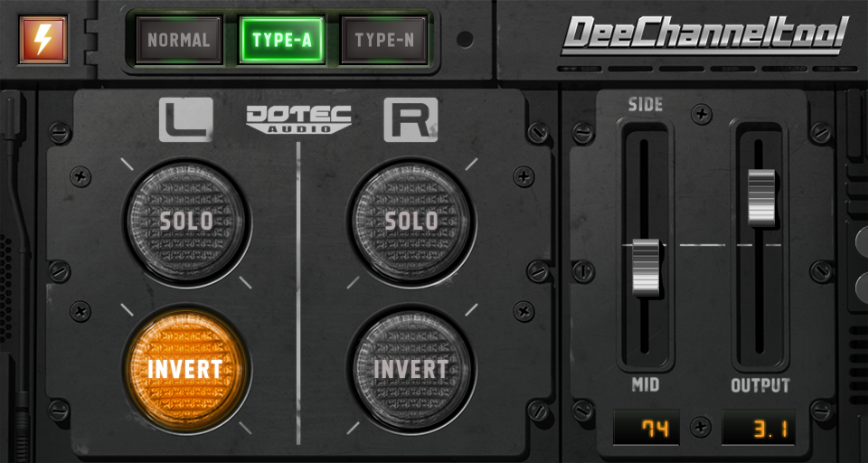Click the OUTPUT value display showing 3.1
The height and width of the screenshot is (463, 868).
pyautogui.click(x=759, y=428)
